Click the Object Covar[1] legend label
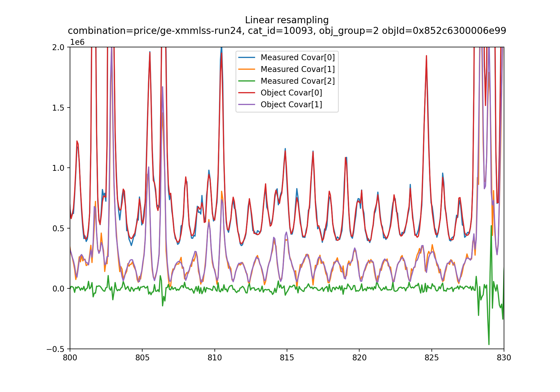Screen dimensions: 560x392 coord(291,104)
